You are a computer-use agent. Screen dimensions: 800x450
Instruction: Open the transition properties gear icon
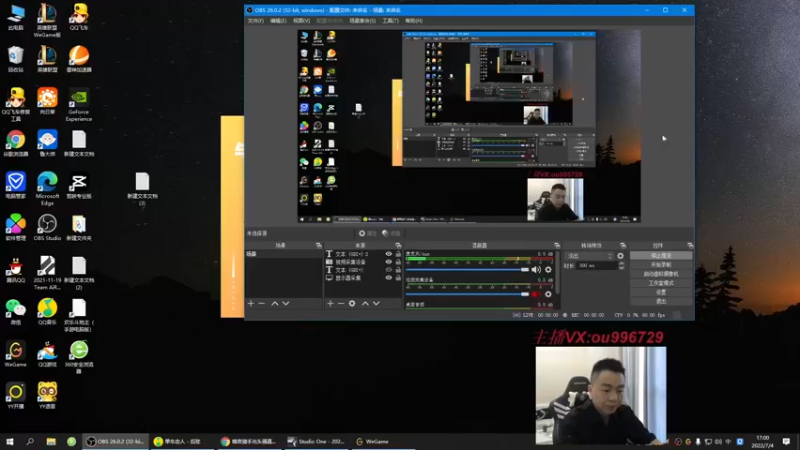[x=620, y=256]
